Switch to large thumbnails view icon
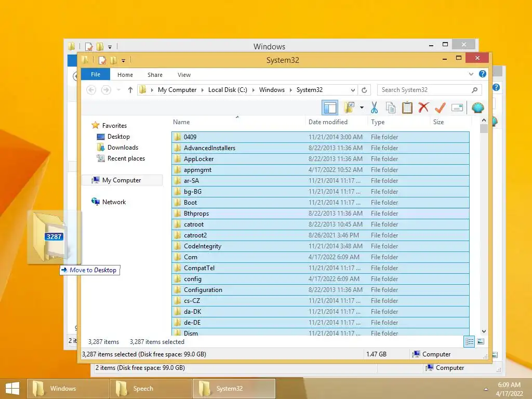The height and width of the screenshot is (399, 532). (481, 342)
